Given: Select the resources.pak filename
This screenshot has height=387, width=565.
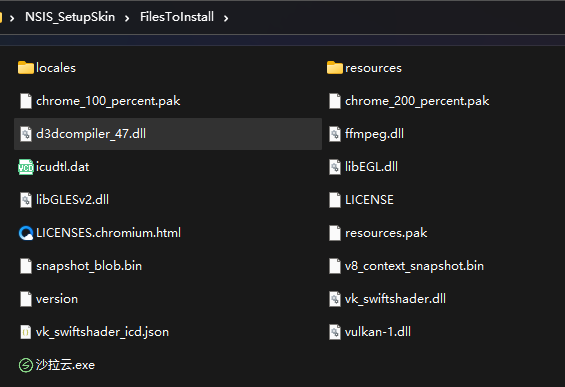Looking at the screenshot, I should 386,233.
